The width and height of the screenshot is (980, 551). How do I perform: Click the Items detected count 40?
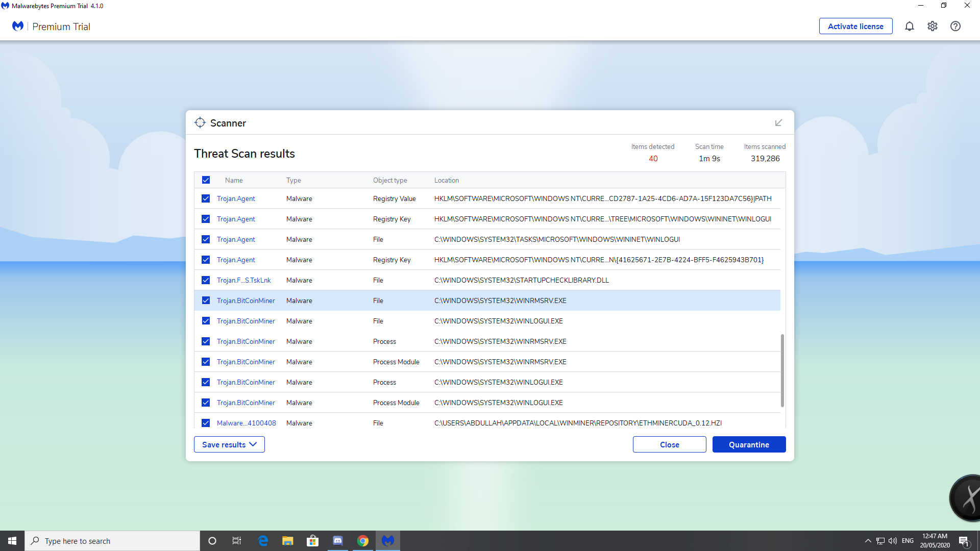click(653, 159)
